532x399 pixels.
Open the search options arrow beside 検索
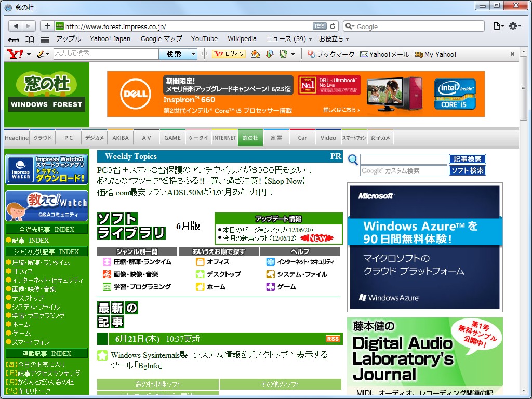point(193,54)
